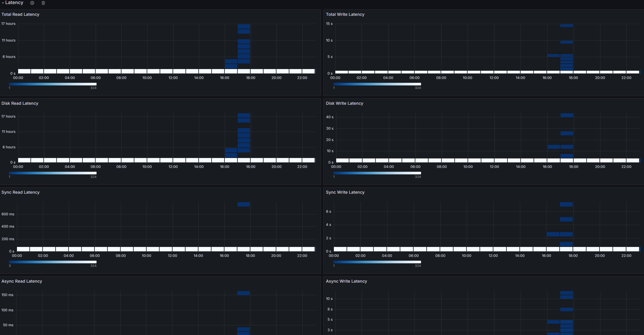Collapse the Latency row chevron
This screenshot has width=644, height=335.
pos(3,3)
